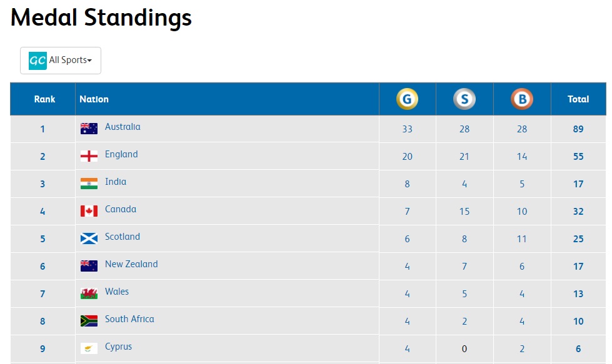Image resolution: width=612 pixels, height=364 pixels.
Task: Click the gold medal G icon
Action: point(407,99)
